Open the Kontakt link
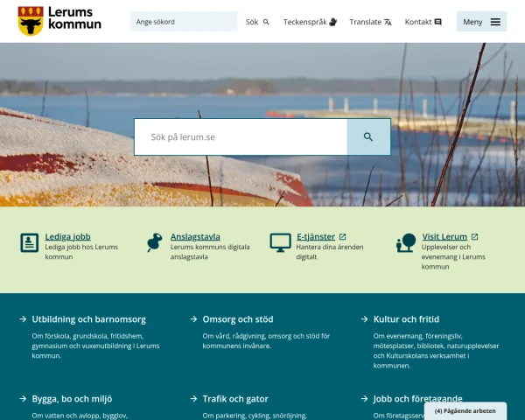This screenshot has height=420, width=525. click(423, 22)
